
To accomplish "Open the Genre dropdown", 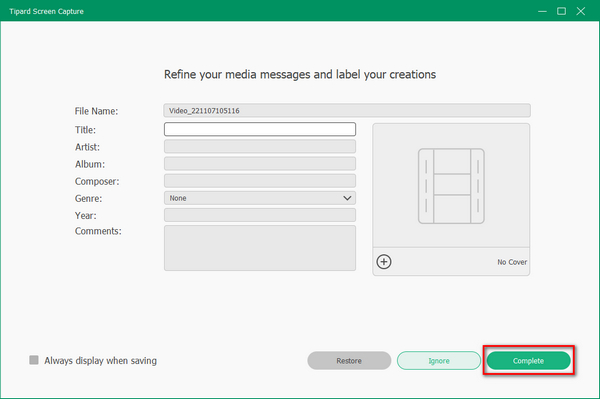I will (260, 198).
